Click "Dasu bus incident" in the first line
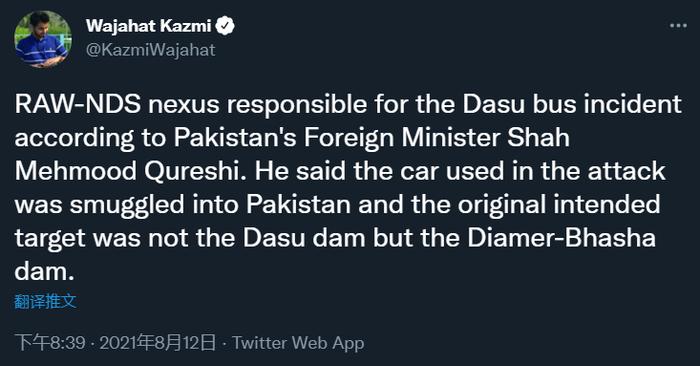Viewport: 700px width, 366px height. (x=572, y=104)
